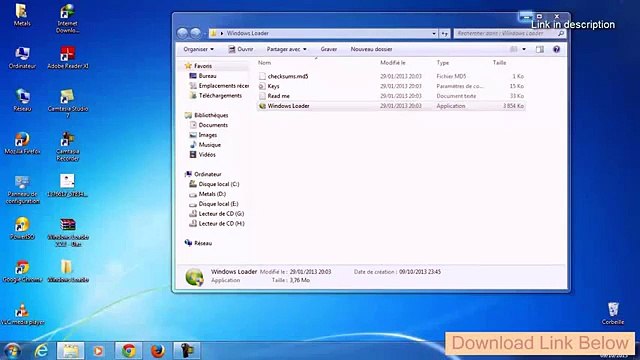Select the checksums.md5 file

coord(391,76)
